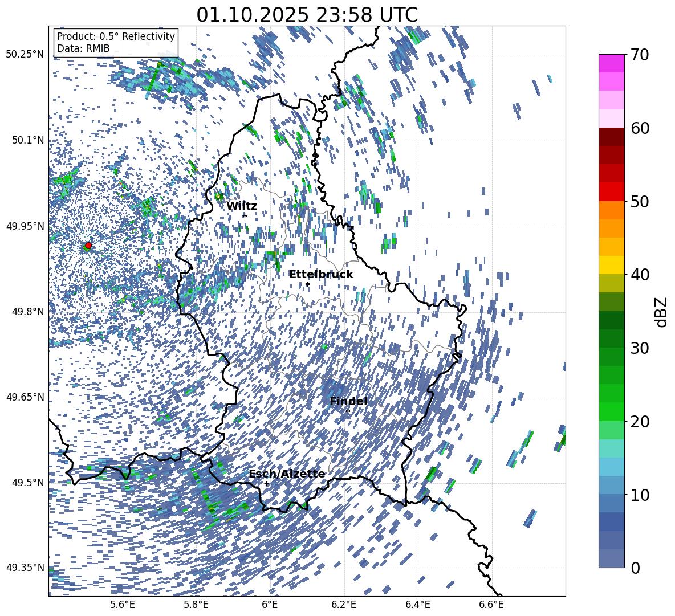Click the Ettelbruck station cross marker
675x616 pixels.
307,284
